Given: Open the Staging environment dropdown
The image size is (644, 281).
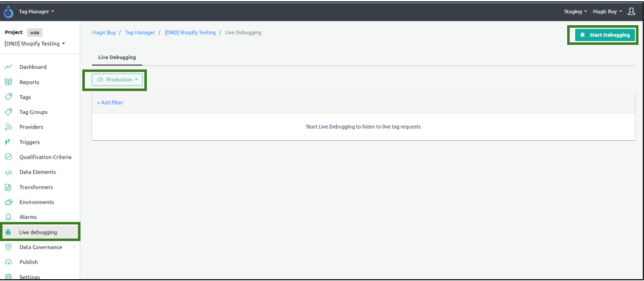Looking at the screenshot, I should [575, 12].
